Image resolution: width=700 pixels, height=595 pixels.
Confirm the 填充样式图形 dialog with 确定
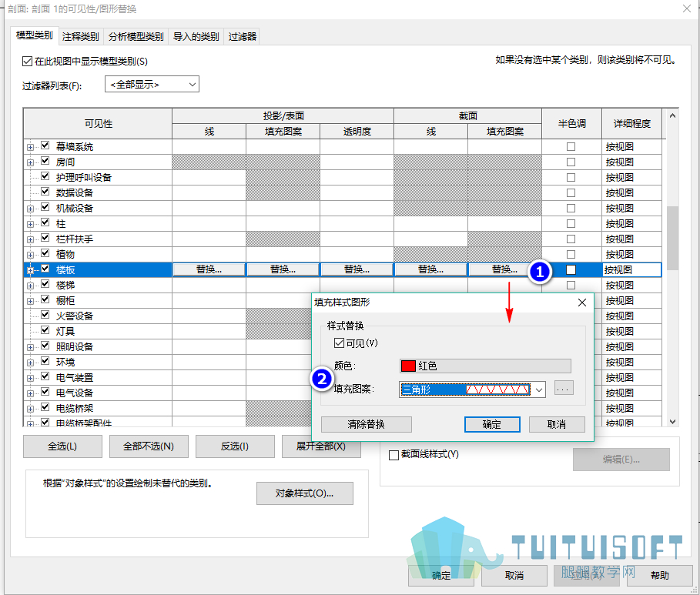[492, 424]
